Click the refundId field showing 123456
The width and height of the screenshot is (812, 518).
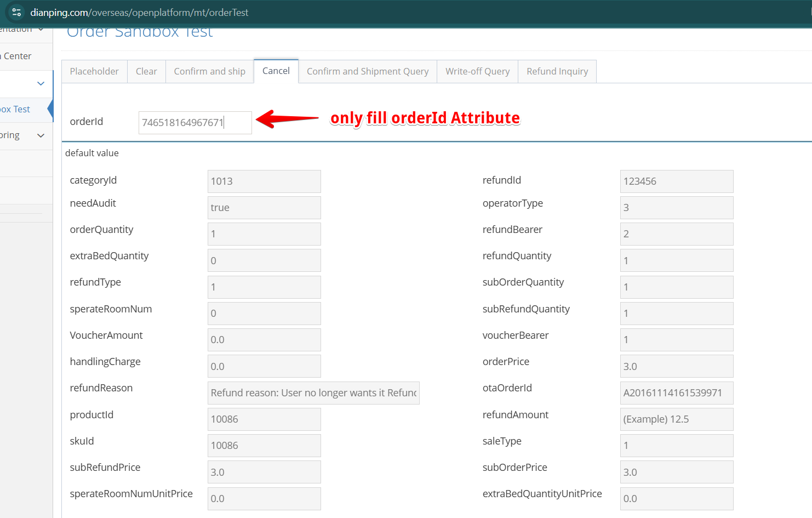click(676, 181)
